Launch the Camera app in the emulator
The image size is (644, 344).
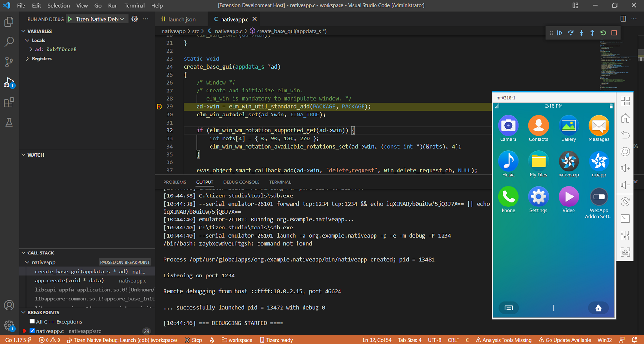coord(508,126)
